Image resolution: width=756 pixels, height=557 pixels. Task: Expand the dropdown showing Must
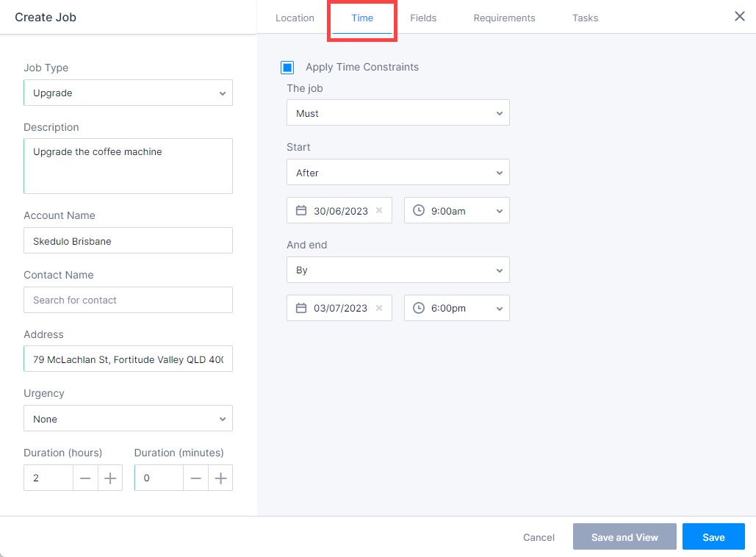point(397,112)
